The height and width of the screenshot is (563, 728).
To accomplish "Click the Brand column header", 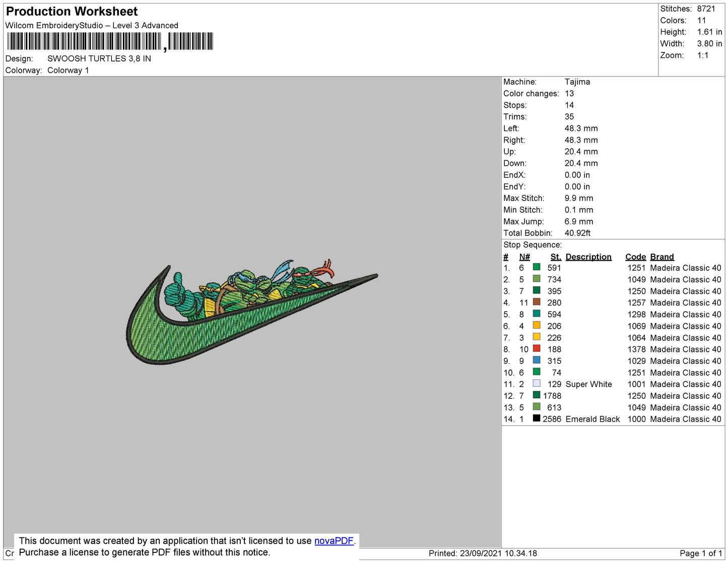I will tap(661, 257).
